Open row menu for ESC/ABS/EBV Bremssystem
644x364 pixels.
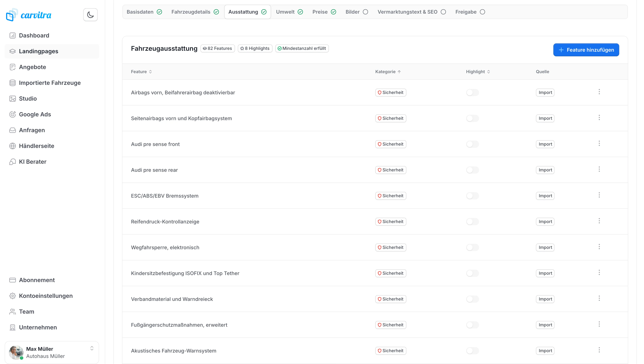[x=599, y=195]
